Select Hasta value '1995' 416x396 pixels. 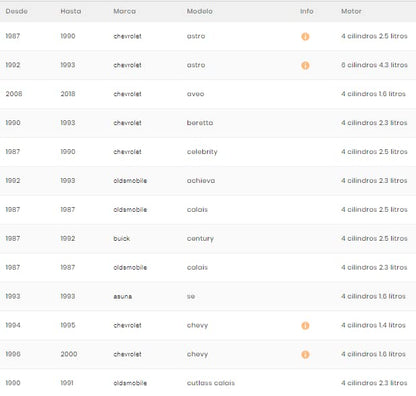click(68, 325)
